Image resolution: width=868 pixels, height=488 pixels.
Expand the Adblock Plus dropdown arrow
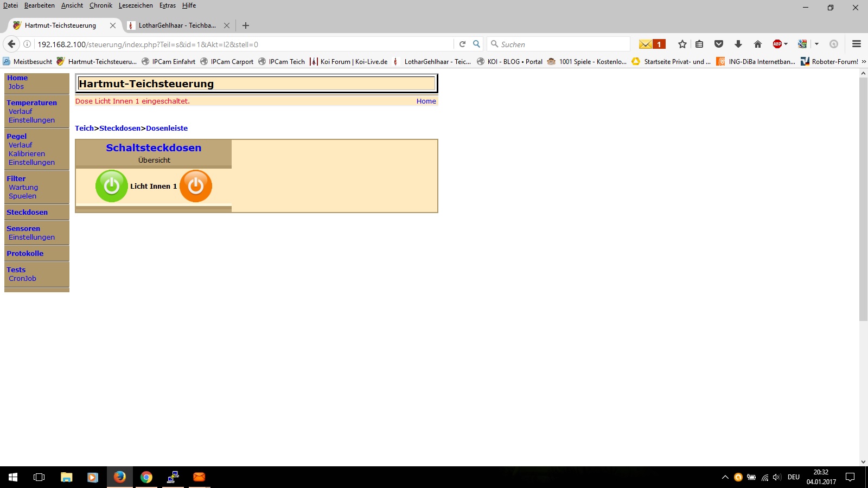pyautogui.click(x=786, y=44)
